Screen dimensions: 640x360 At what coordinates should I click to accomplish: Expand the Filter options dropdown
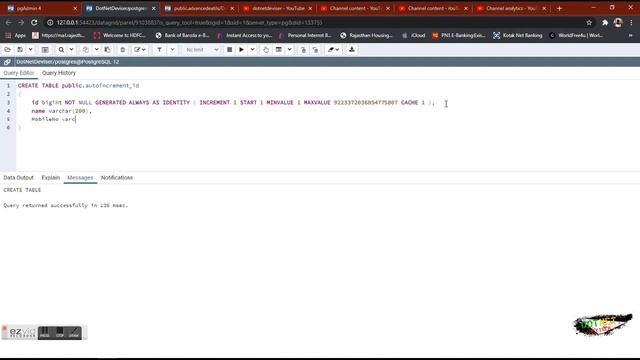[x=173, y=49]
